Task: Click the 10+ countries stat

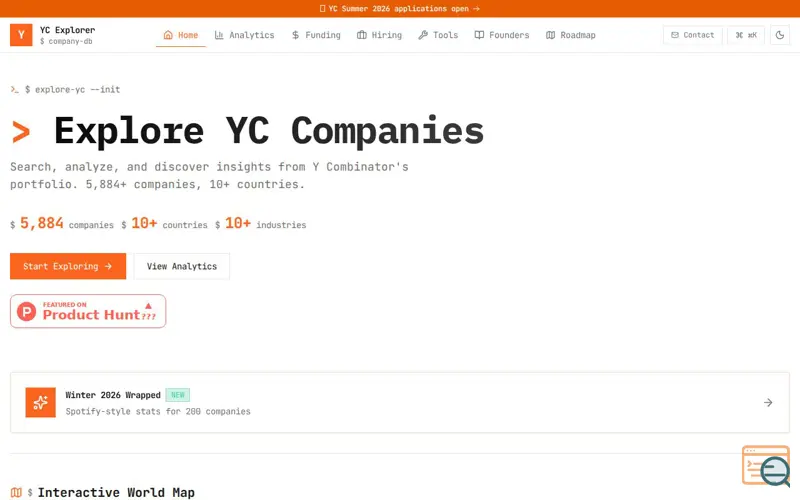Action: pos(164,223)
